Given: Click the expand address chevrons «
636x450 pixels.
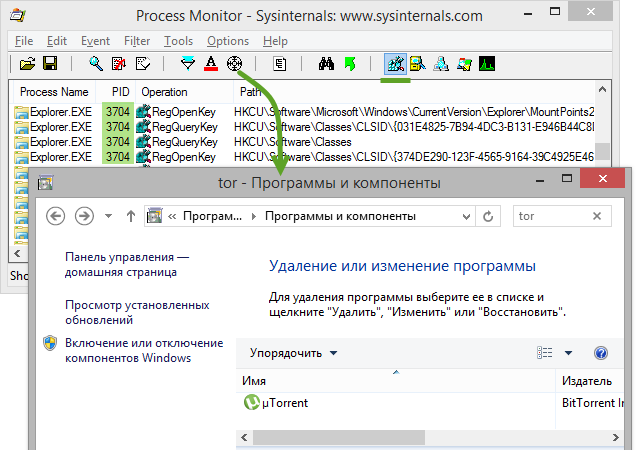Looking at the screenshot, I should point(172,216).
